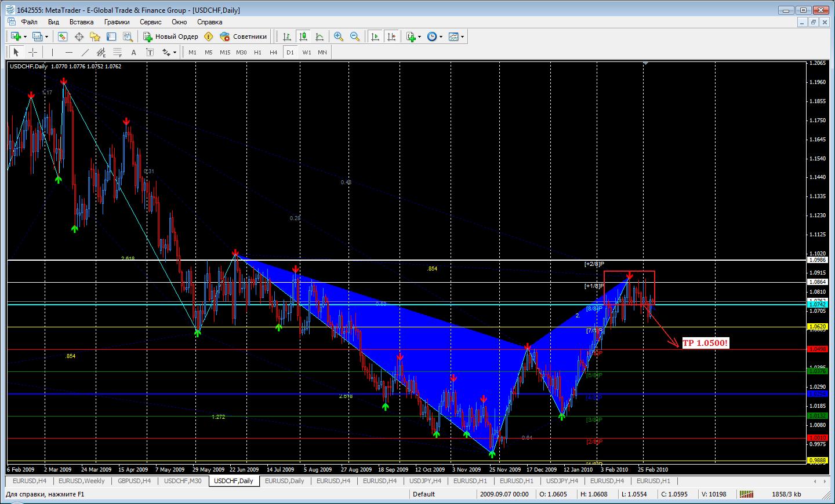The width and height of the screenshot is (835, 504).
Task: Select the text label 'T' tool
Action: point(150,52)
